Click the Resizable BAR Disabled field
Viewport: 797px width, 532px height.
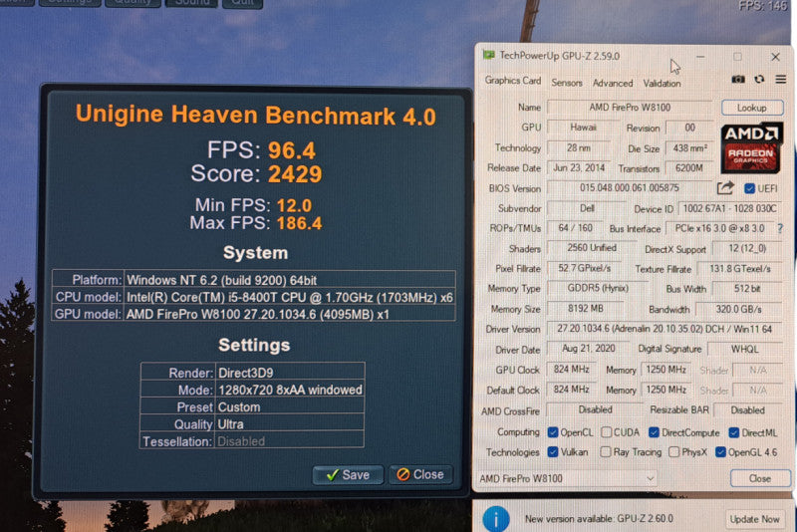point(748,409)
